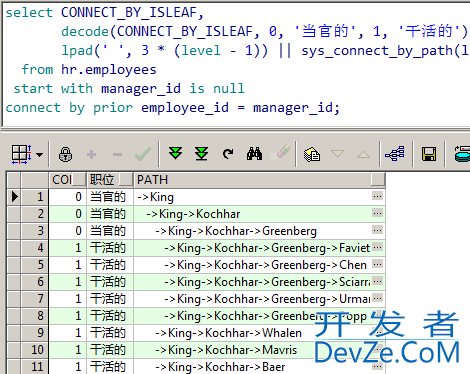Select row number 5 header
Image resolution: width=470 pixels, height=374 pixels.
35,265
